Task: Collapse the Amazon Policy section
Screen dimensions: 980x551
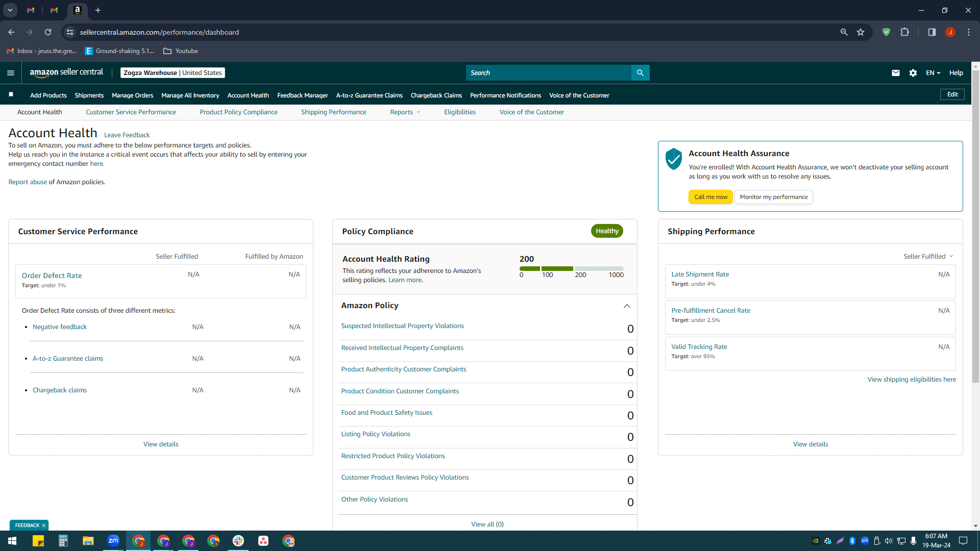Action: pyautogui.click(x=627, y=306)
